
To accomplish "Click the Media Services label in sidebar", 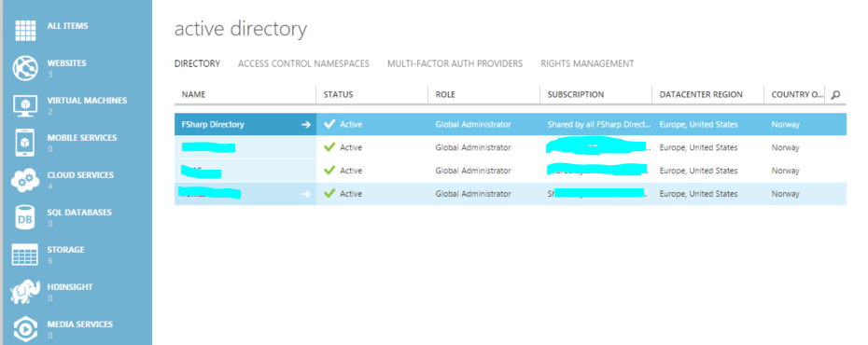I will tap(79, 324).
